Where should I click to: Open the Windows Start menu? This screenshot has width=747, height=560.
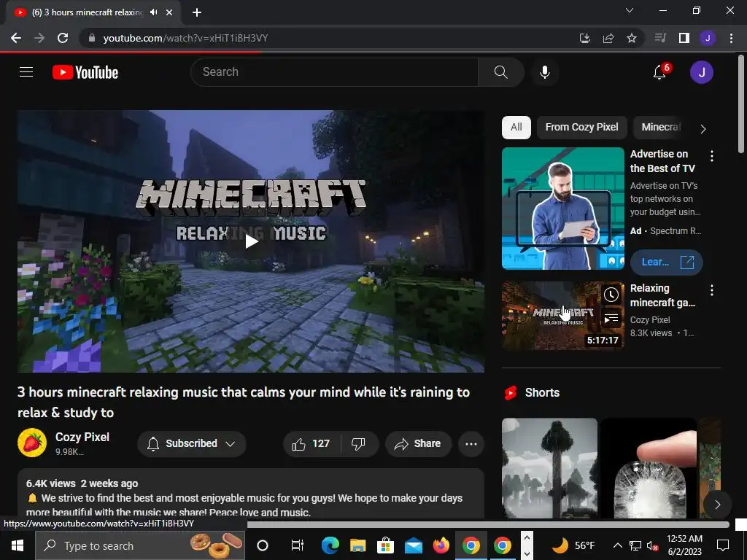tap(18, 545)
